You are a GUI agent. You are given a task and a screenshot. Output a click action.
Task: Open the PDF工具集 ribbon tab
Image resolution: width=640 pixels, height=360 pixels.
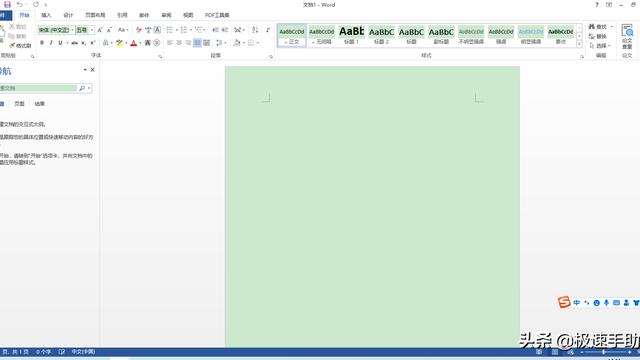coord(217,15)
